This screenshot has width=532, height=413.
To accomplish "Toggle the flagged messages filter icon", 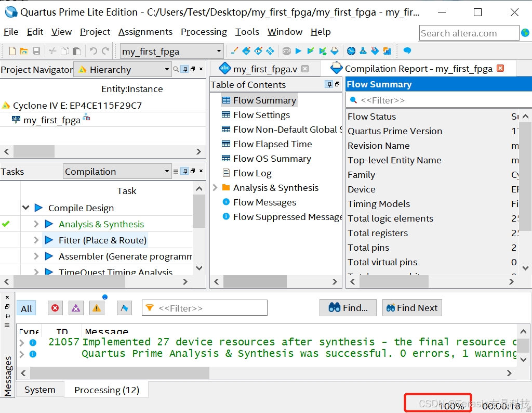I will (x=124, y=308).
